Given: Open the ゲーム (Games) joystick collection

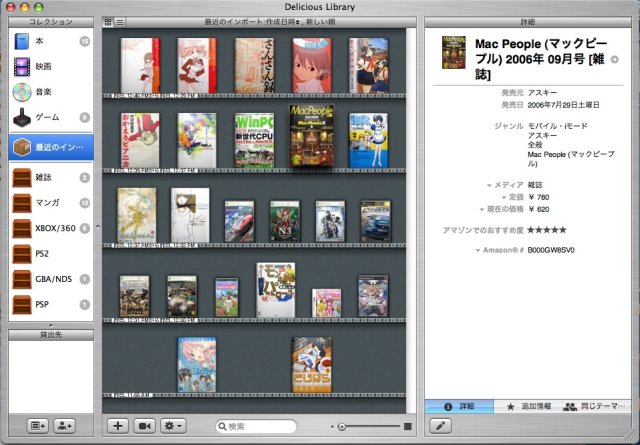Looking at the screenshot, I should point(51,118).
